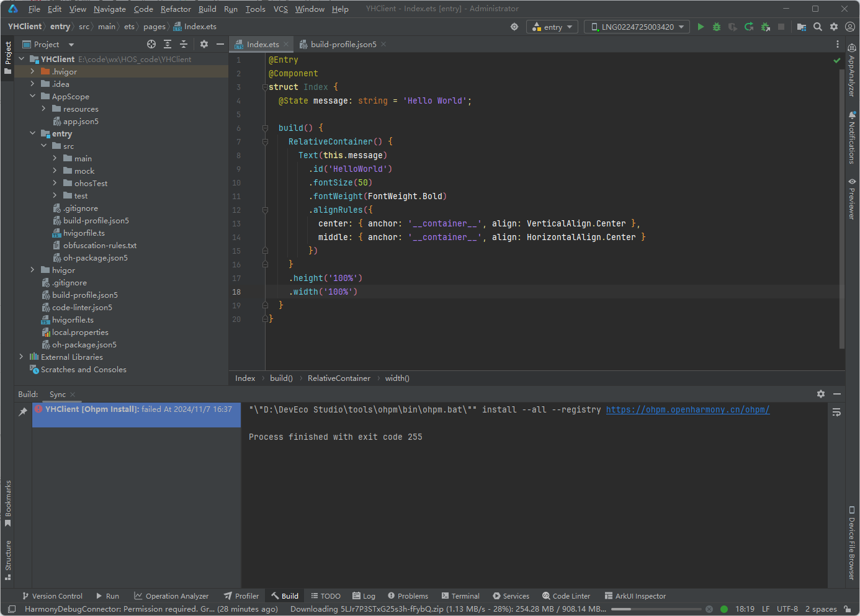
Task: Toggle the Project side tool window
Action: [x=8, y=58]
